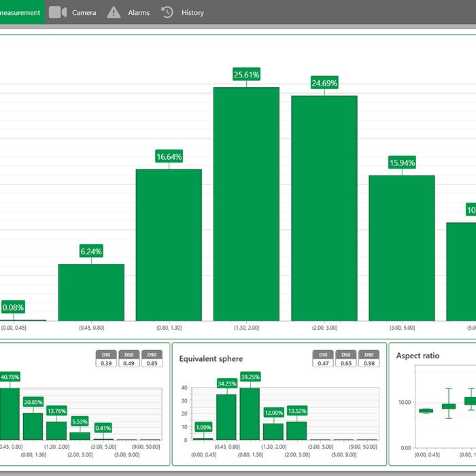Click the D90 0.85 badge in left panel
This screenshot has height=476, width=476.
pyautogui.click(x=152, y=359)
